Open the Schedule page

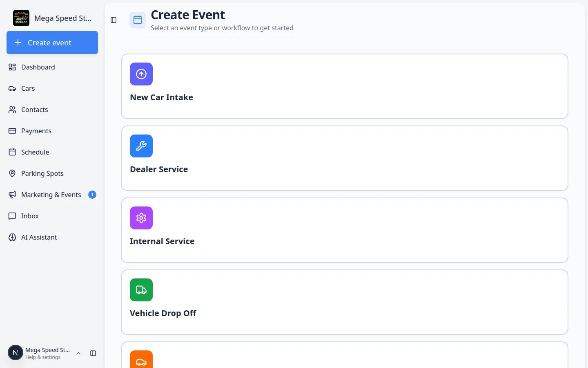[52, 152]
